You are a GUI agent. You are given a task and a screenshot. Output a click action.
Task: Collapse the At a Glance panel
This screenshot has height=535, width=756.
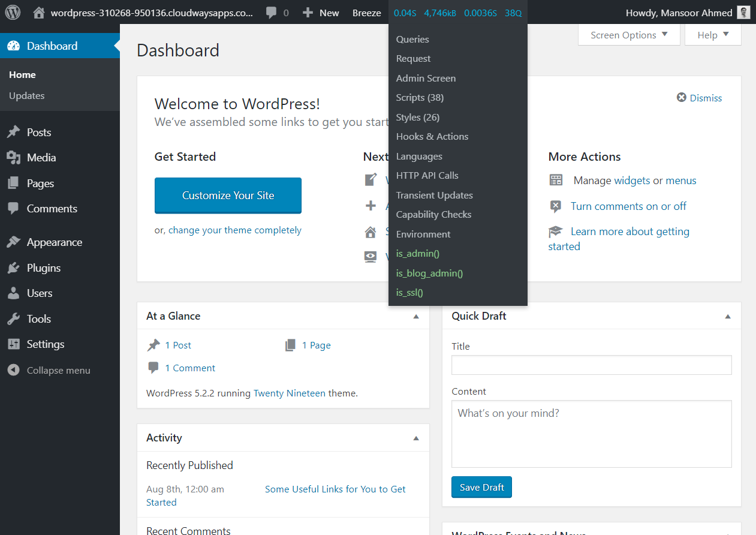[x=416, y=317]
